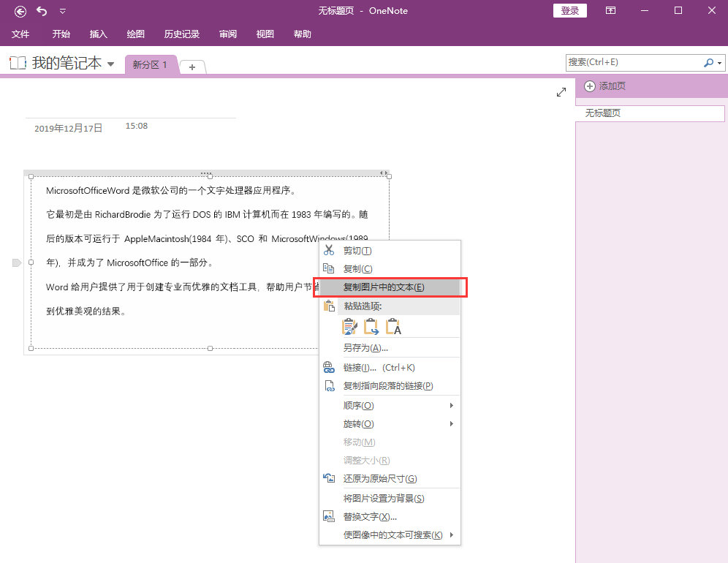
Task: Choose 另存为(A)... from context menu
Action: 390,348
